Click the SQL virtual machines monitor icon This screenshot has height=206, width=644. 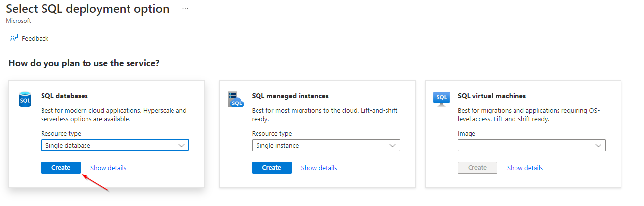tap(441, 98)
